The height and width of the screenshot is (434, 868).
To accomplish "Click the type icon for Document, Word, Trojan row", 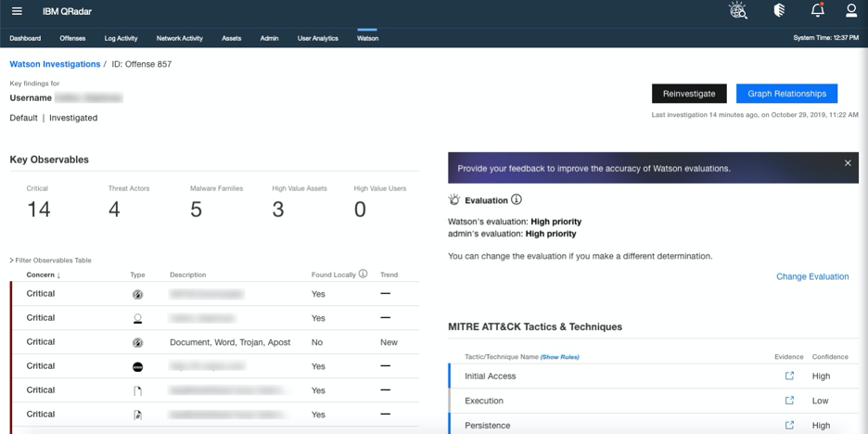I will pos(138,343).
